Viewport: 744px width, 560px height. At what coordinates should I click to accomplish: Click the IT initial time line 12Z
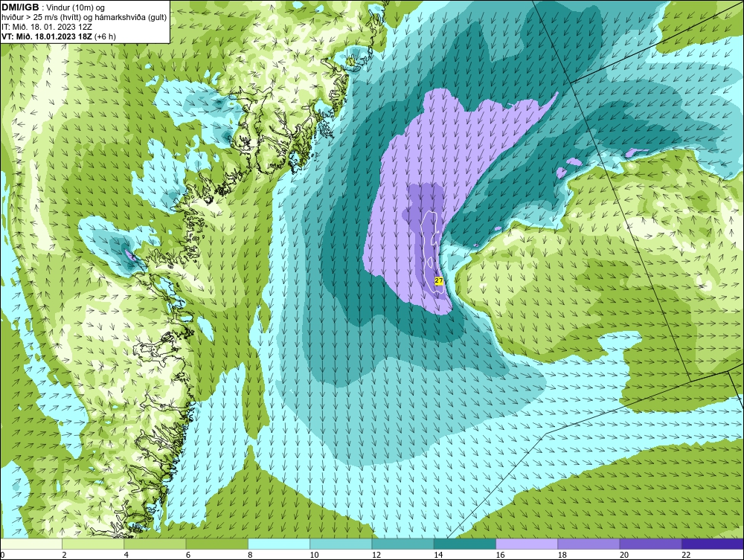click(x=46, y=27)
